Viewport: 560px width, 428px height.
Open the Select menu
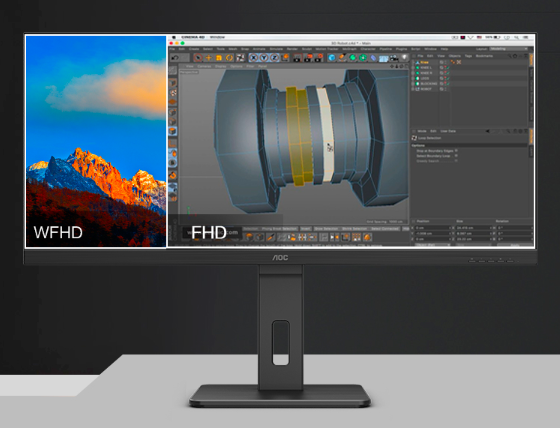[208, 49]
